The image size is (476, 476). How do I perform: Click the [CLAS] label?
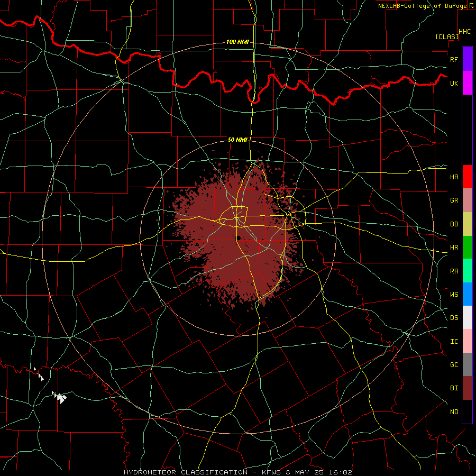447,36
